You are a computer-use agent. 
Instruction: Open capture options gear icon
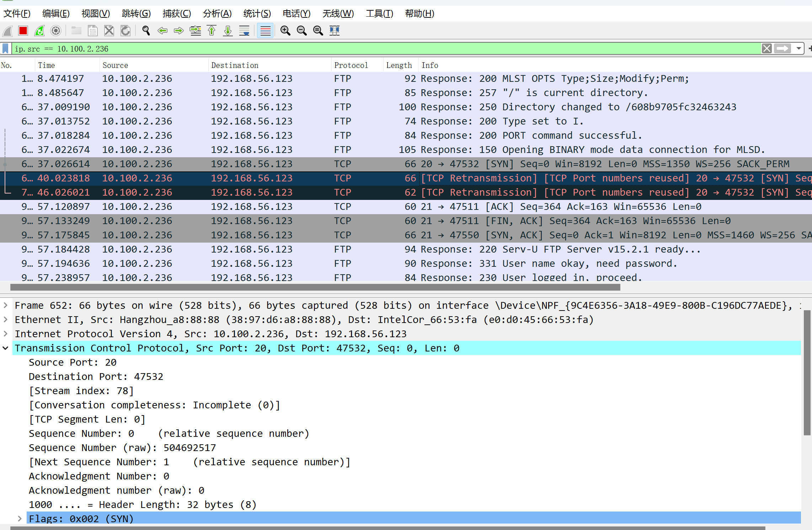tap(56, 31)
